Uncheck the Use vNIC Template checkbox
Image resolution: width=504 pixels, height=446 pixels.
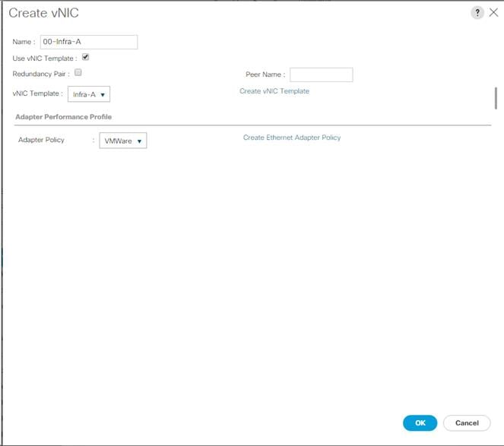pos(85,57)
